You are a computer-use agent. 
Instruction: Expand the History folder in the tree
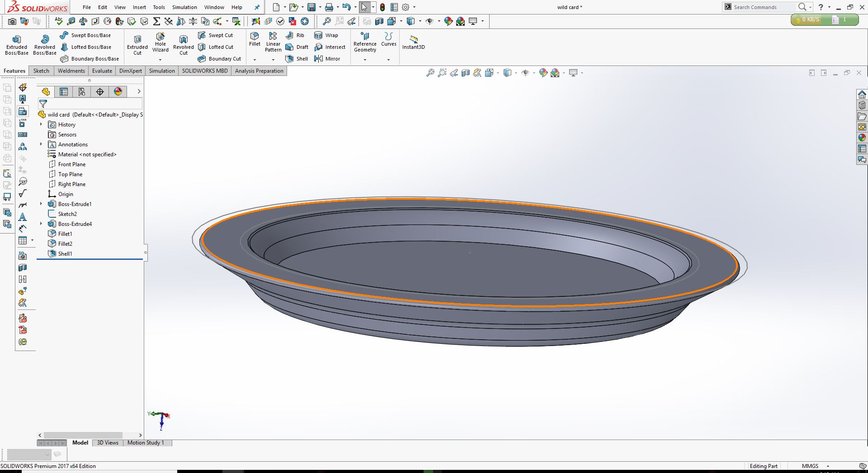tap(41, 125)
